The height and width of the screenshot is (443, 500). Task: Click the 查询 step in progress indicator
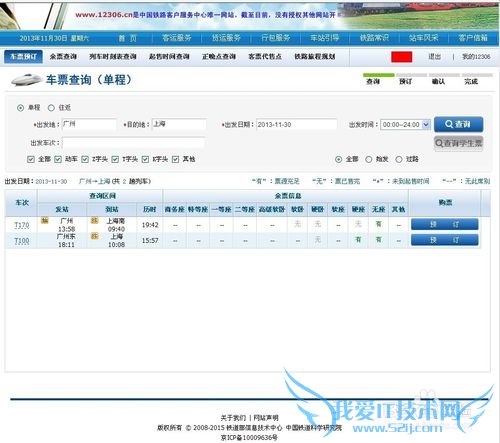coord(373,81)
